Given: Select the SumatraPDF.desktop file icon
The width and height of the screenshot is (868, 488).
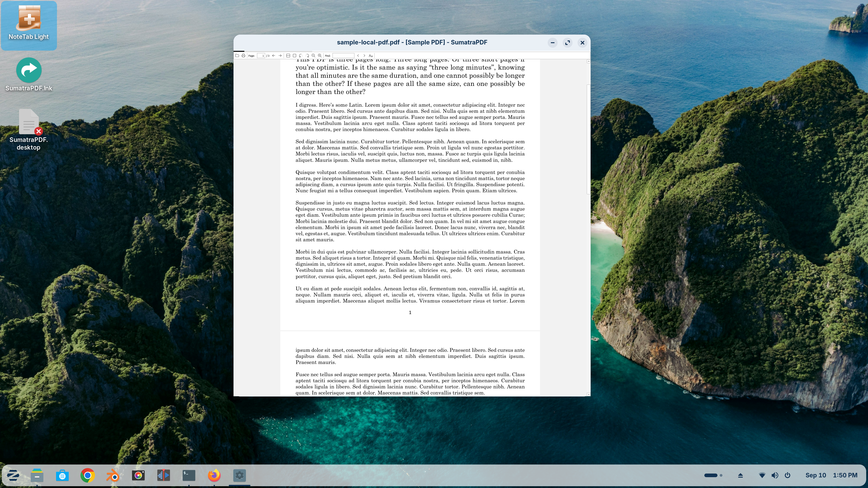Looking at the screenshot, I should coord(29,130).
